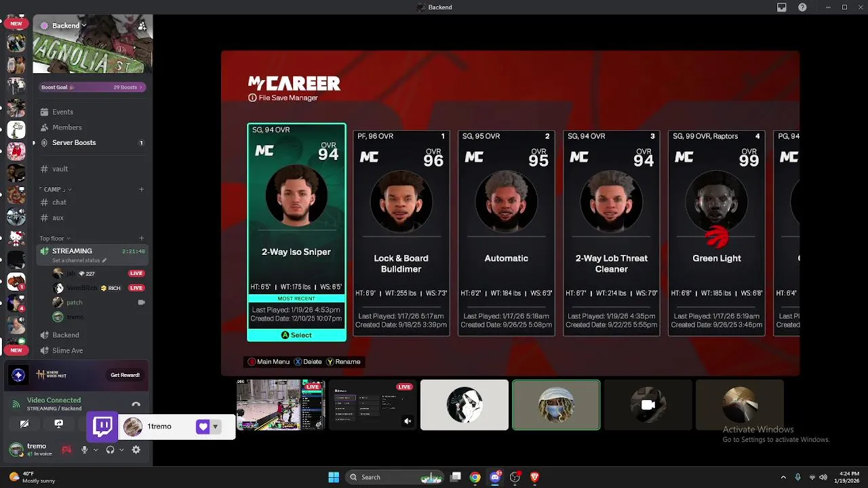
Task: Click the taskbar Search box
Action: click(396, 477)
